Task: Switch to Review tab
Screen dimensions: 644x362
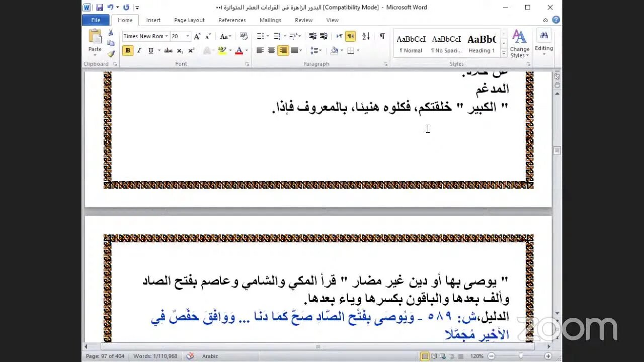Action: [304, 20]
